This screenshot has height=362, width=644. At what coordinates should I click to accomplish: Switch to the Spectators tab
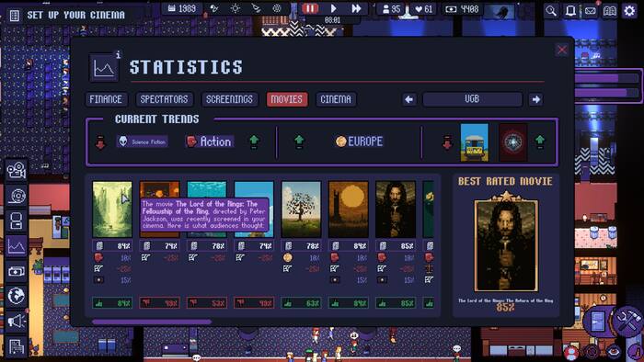[164, 99]
